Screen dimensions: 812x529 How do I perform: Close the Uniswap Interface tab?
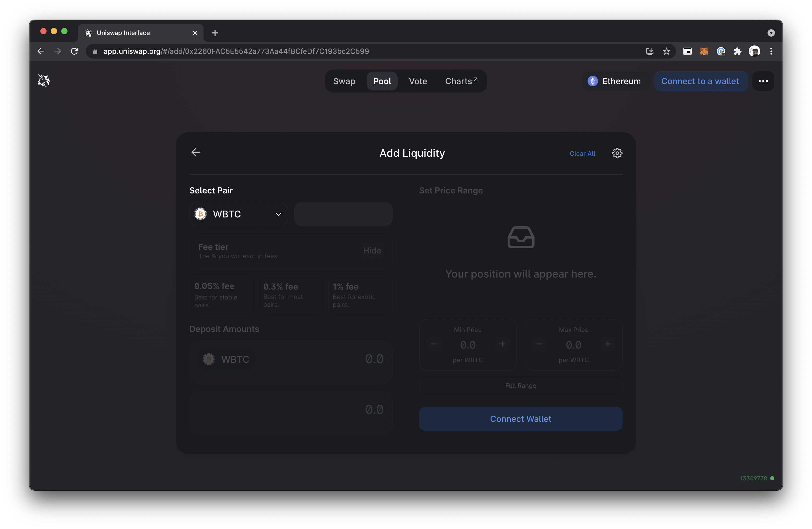[x=195, y=33]
